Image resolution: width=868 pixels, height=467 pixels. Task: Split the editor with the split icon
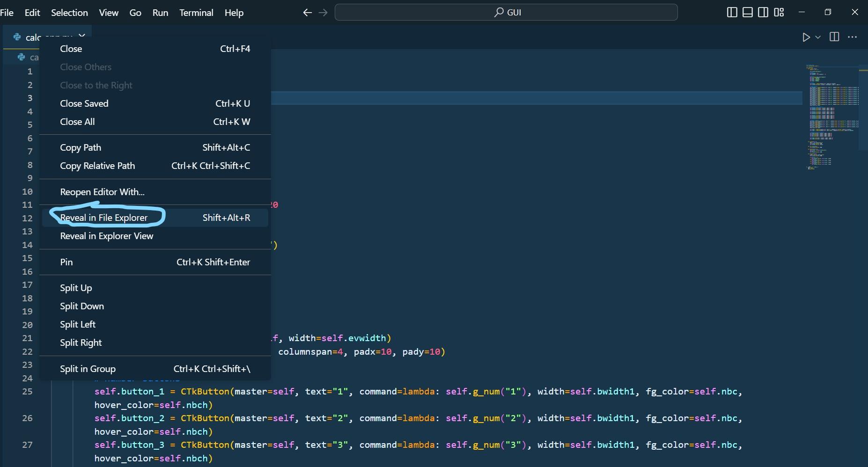pos(835,37)
